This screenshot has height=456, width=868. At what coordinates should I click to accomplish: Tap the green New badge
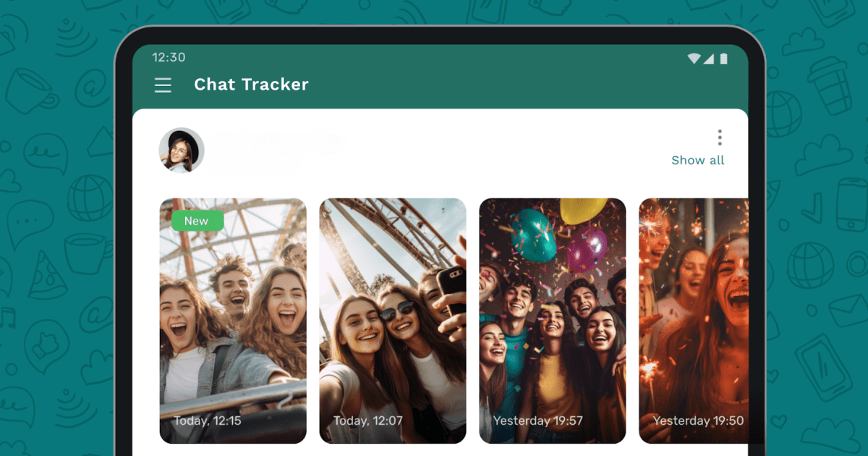coord(197,221)
